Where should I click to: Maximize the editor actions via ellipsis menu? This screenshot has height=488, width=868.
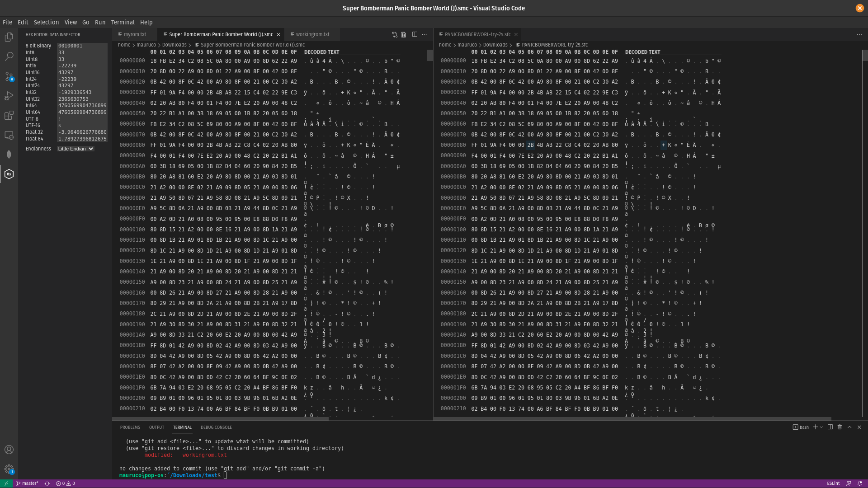tap(424, 34)
